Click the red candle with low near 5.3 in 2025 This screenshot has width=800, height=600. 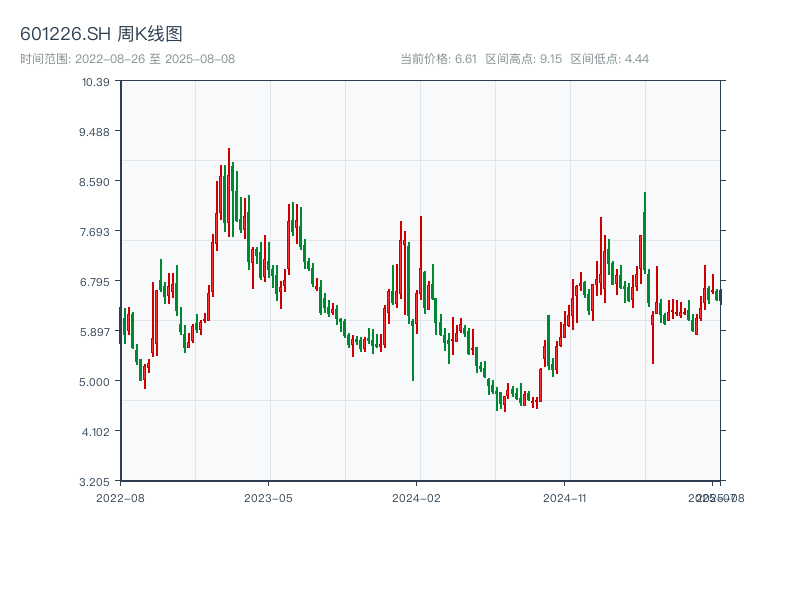point(653,338)
